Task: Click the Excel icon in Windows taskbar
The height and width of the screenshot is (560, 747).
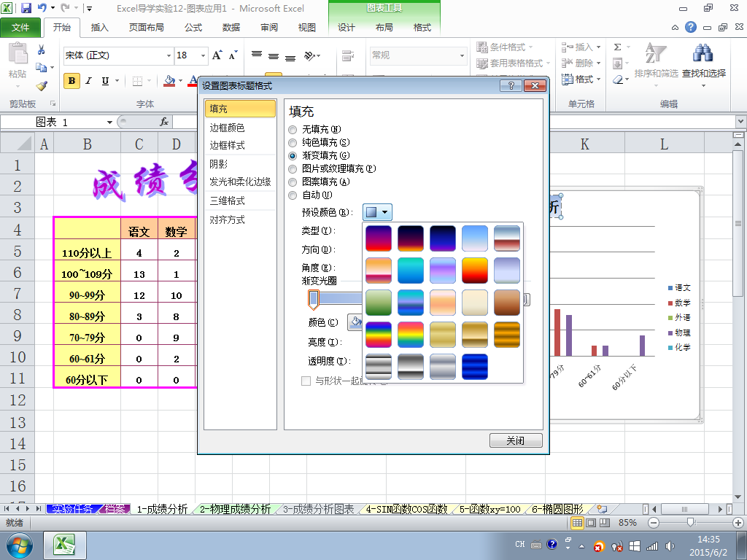Action: [65, 545]
